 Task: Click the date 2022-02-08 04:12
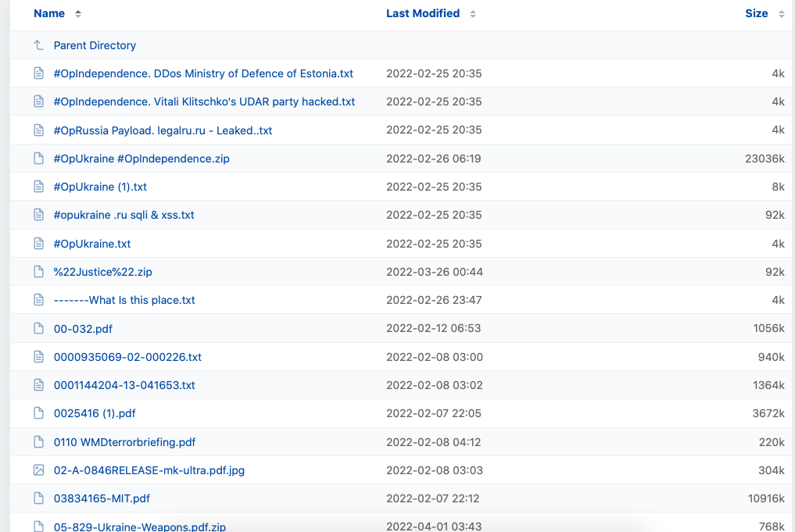click(x=434, y=442)
